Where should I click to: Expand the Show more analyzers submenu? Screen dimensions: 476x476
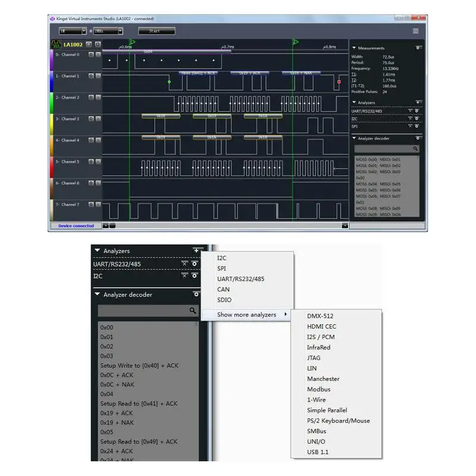246,315
